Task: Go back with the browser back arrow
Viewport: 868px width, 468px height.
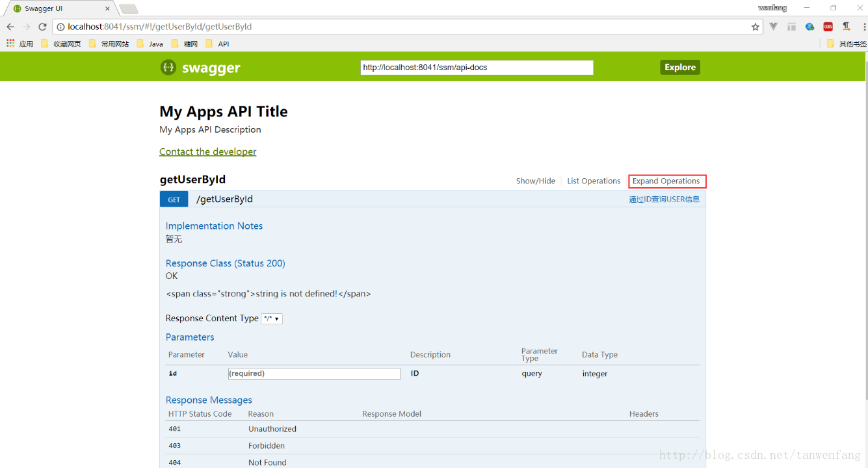Action: (10, 27)
